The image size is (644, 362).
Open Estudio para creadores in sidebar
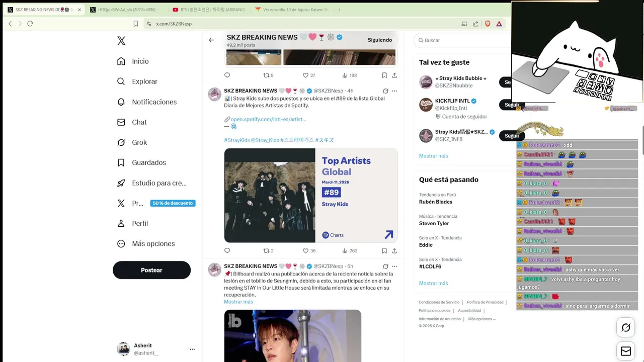pos(151,183)
